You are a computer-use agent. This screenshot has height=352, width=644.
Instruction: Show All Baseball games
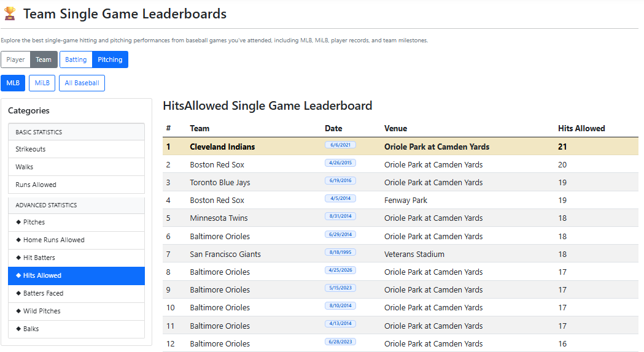point(82,83)
